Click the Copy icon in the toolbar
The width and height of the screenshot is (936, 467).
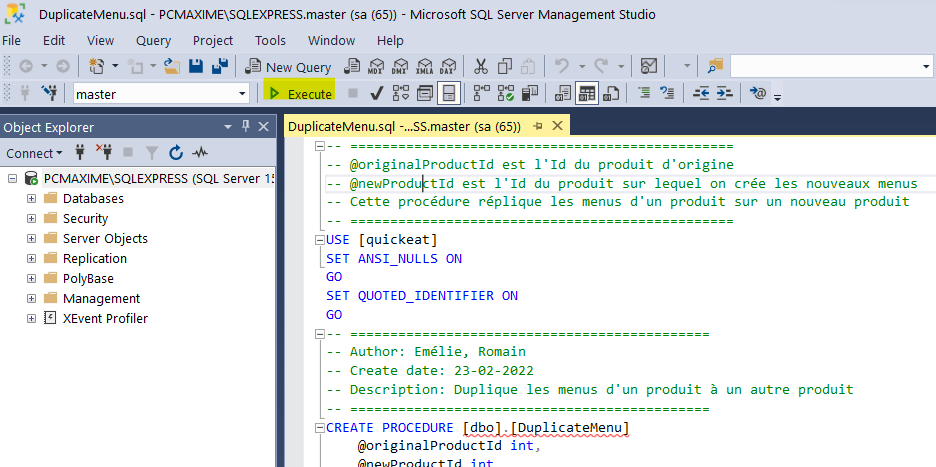point(505,66)
